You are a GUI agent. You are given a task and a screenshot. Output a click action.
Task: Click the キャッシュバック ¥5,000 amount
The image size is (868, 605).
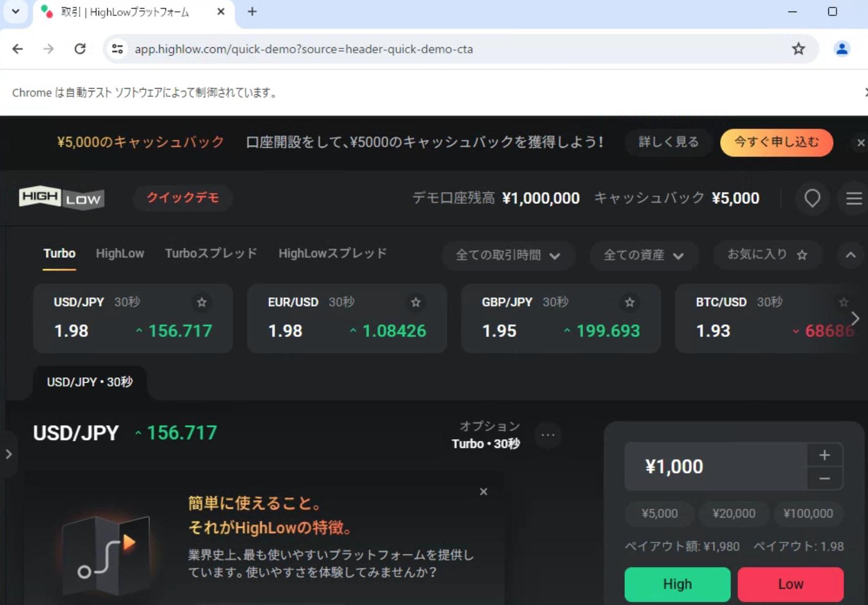677,198
